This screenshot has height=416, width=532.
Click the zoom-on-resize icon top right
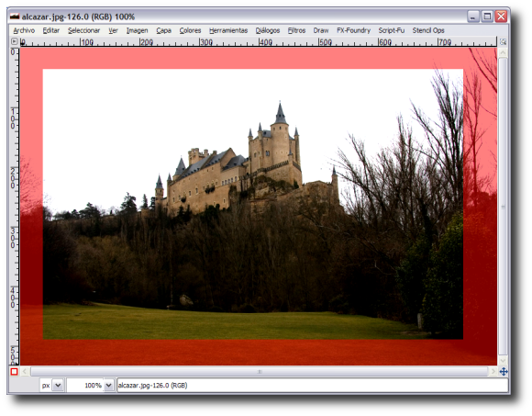(504, 41)
